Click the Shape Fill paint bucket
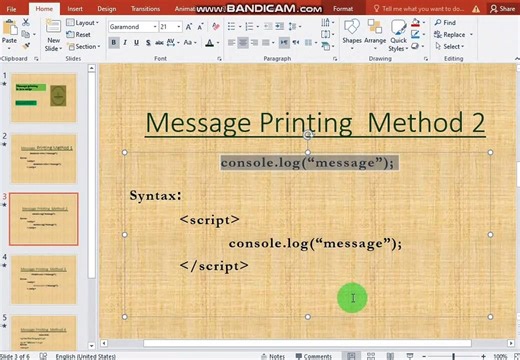The image size is (520, 360). pyautogui.click(x=415, y=23)
